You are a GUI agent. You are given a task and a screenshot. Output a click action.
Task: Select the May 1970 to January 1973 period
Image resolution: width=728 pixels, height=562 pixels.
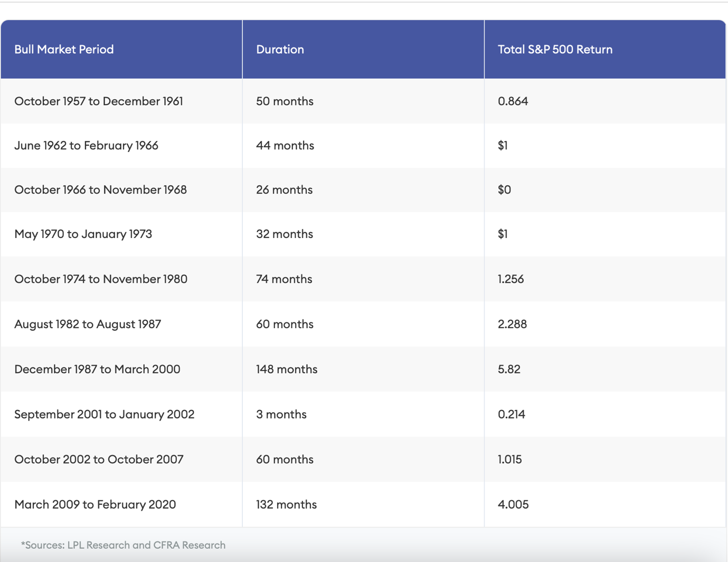pos(83,234)
